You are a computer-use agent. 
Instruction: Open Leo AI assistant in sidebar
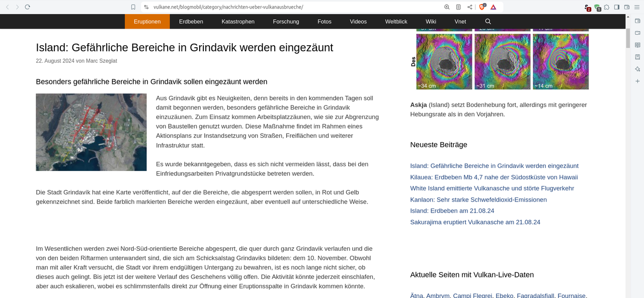click(x=637, y=69)
